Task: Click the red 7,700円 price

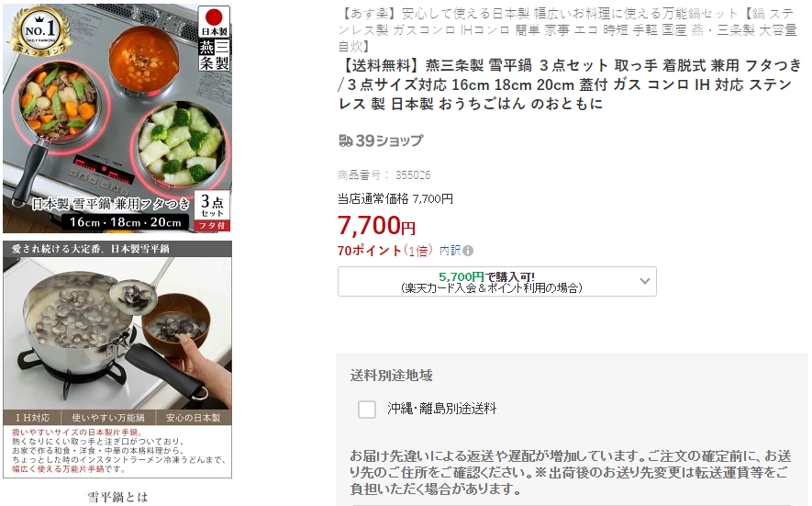Action: tap(376, 226)
